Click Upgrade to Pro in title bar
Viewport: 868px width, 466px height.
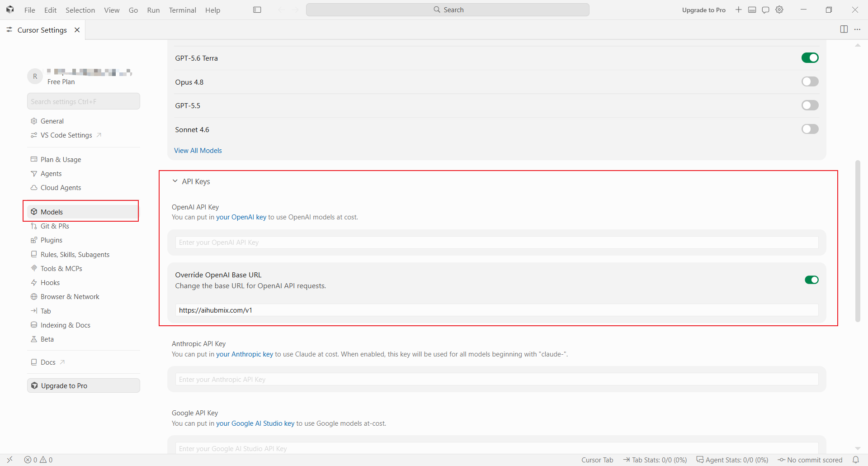[703, 10]
